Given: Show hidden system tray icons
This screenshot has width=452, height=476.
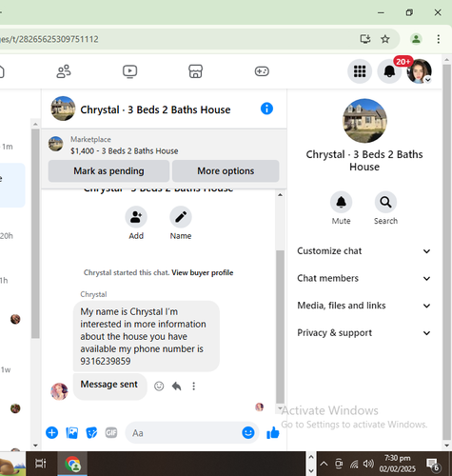Looking at the screenshot, I should pyautogui.click(x=324, y=464).
